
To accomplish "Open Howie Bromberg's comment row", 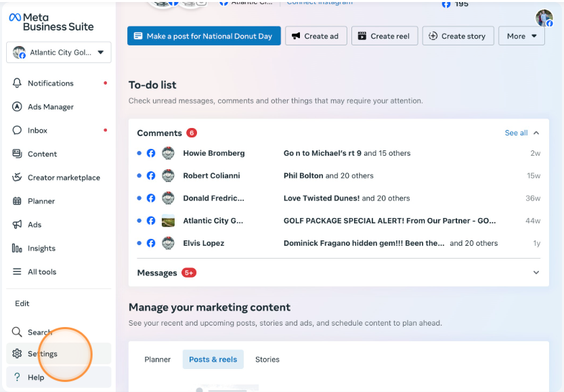I will tap(339, 153).
